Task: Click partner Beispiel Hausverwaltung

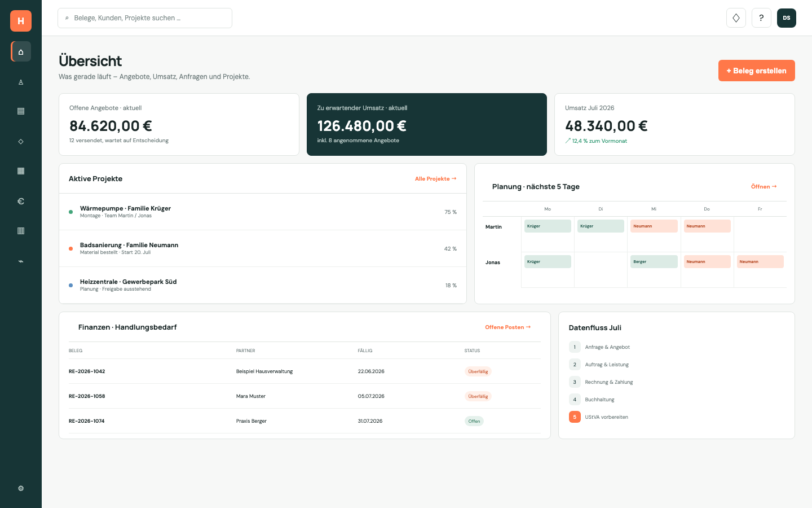Action: point(264,371)
